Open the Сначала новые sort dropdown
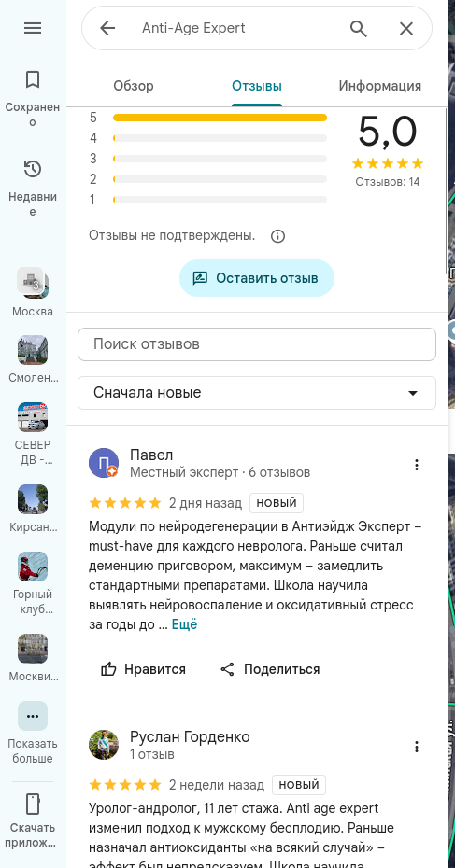The width and height of the screenshot is (455, 868). 257,393
